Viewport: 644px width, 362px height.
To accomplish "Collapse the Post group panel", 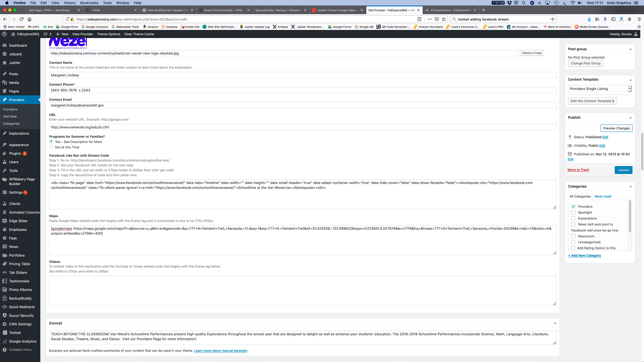I will pos(630,49).
